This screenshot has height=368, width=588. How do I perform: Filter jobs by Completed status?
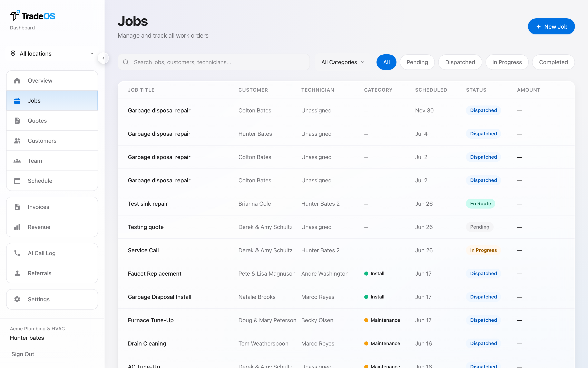[553, 62]
